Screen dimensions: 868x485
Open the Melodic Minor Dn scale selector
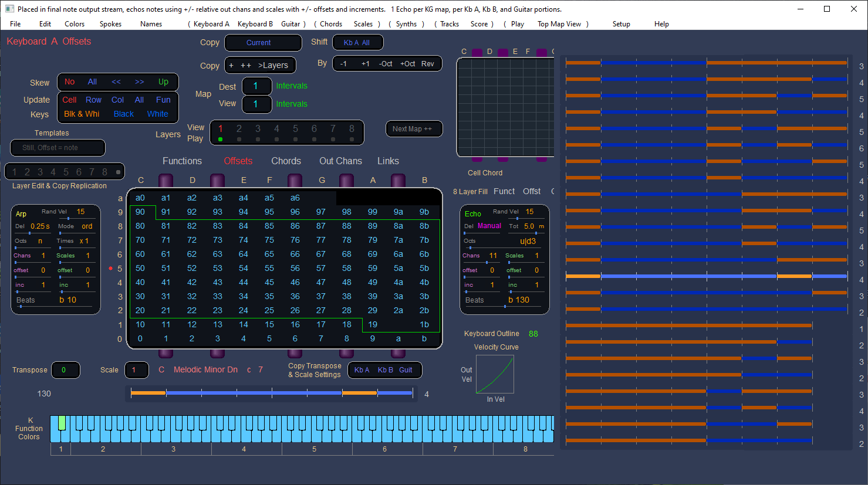tap(205, 370)
